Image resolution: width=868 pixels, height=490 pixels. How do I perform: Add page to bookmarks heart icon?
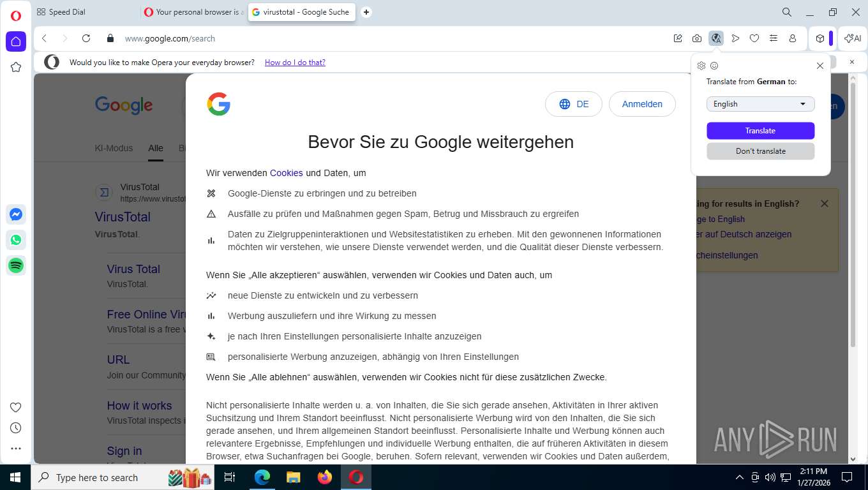pos(754,38)
